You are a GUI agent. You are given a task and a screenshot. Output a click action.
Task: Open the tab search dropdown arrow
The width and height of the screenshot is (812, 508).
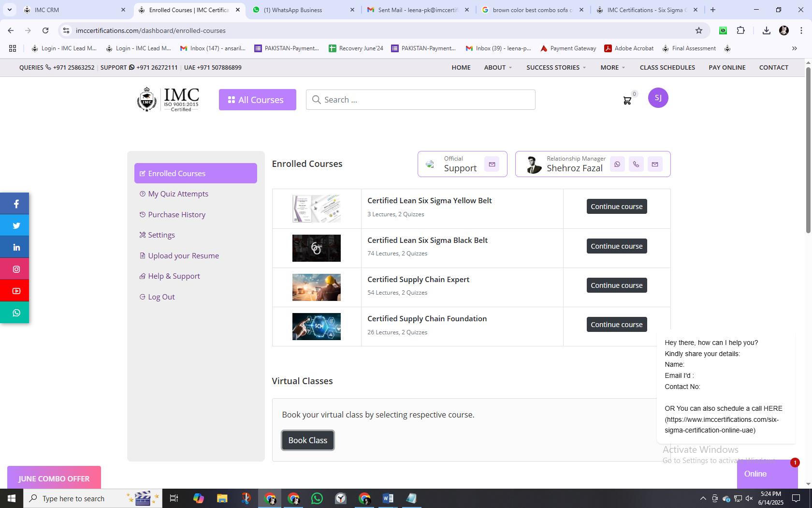click(10, 10)
